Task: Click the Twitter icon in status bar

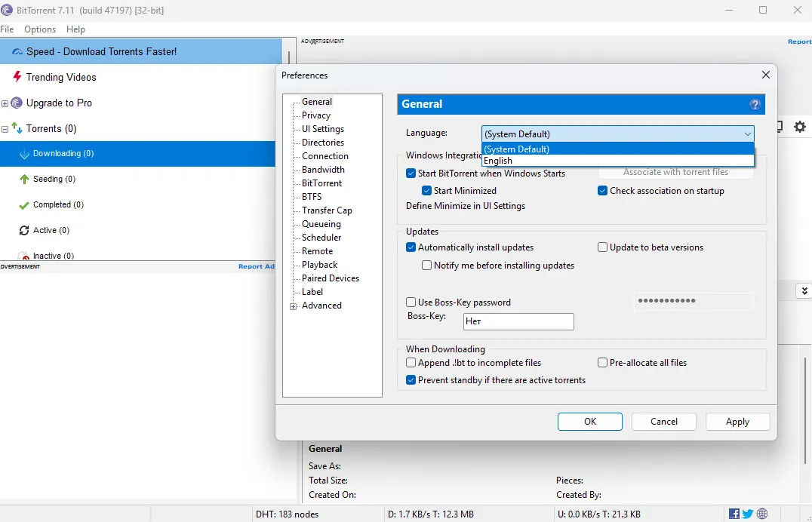Action: point(746,514)
